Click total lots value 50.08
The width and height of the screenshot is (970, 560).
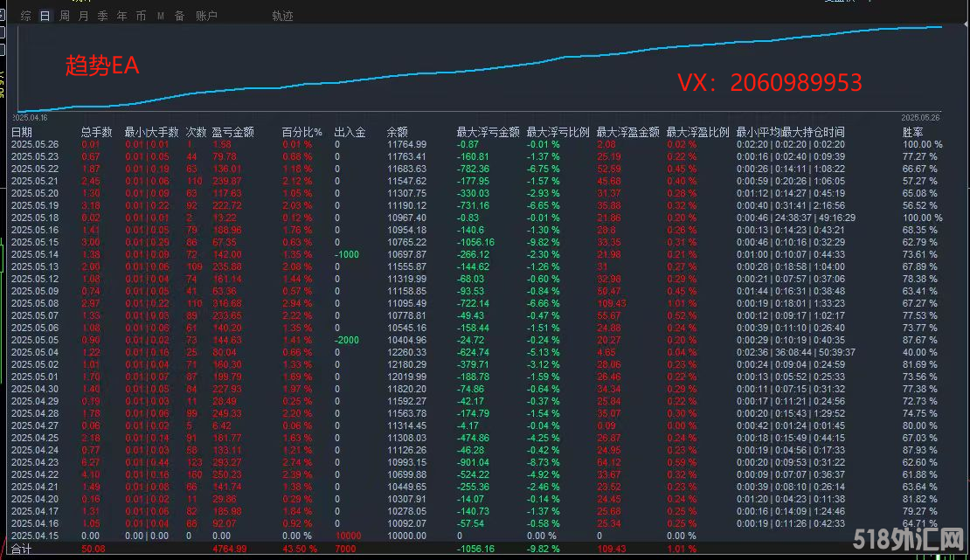coord(94,549)
